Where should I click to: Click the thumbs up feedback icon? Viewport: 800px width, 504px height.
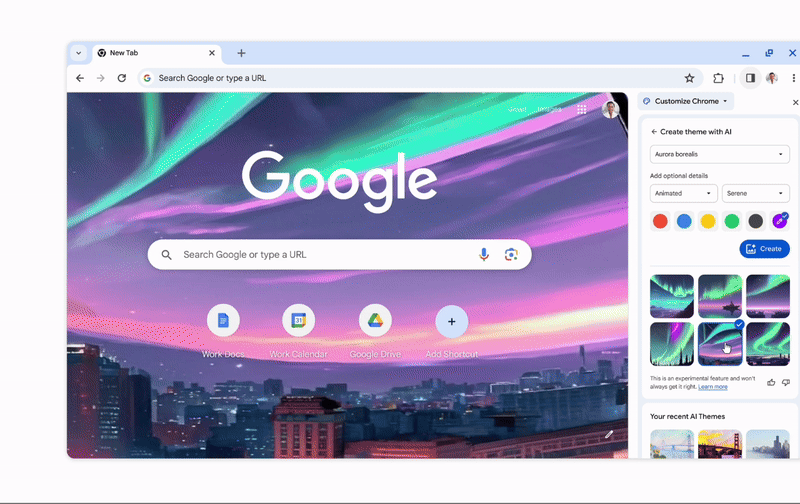click(771, 382)
